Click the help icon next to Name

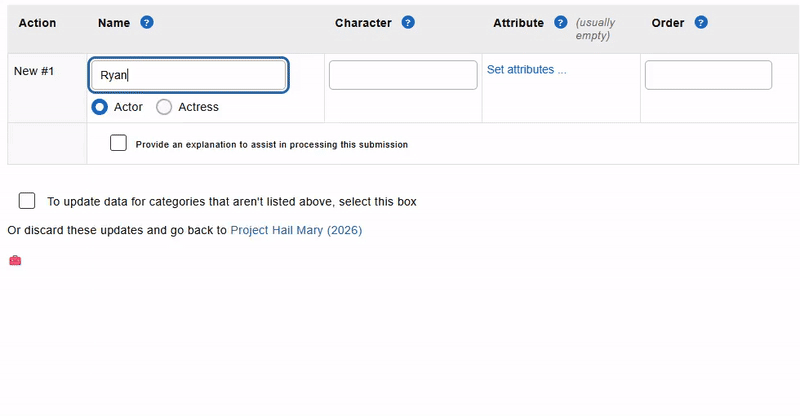tap(147, 23)
